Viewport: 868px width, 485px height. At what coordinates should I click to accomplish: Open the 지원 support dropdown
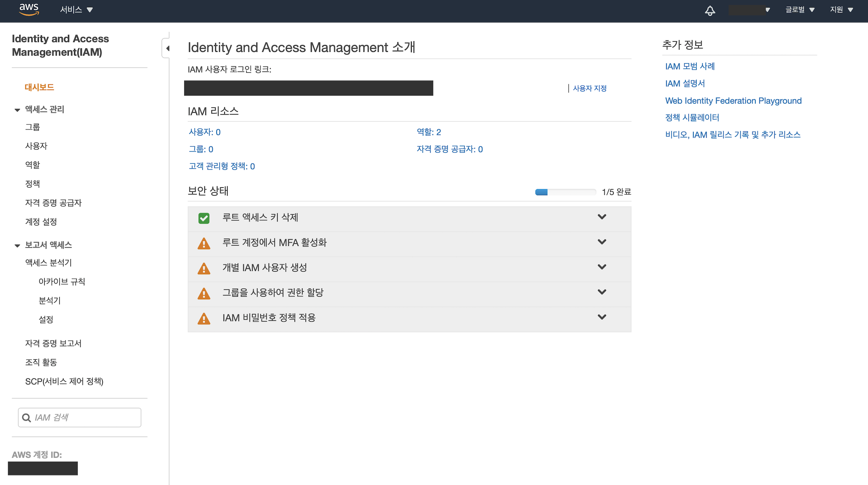click(x=842, y=10)
